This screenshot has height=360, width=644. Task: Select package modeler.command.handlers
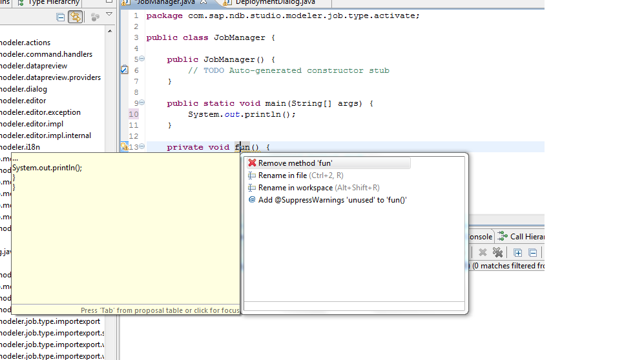[46, 54]
